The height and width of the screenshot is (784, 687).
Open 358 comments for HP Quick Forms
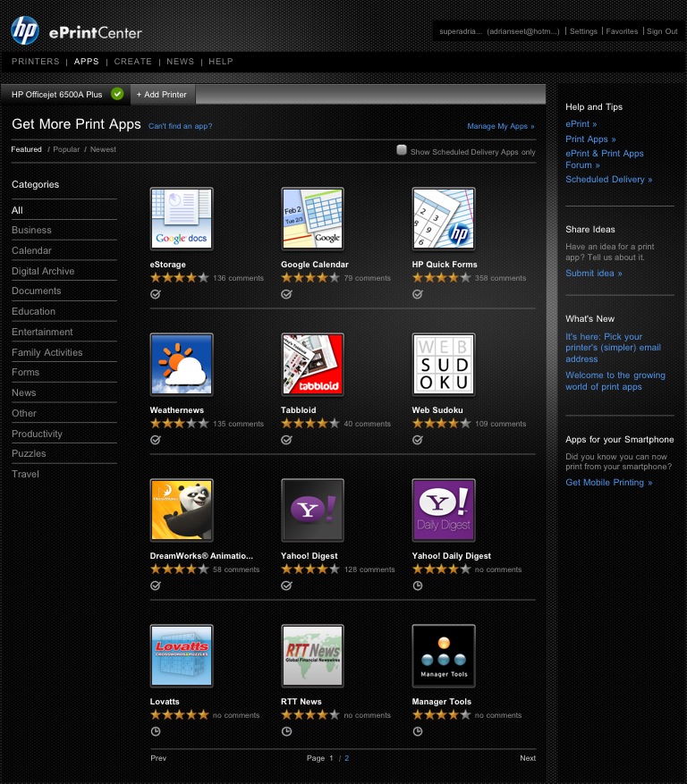[x=500, y=278]
